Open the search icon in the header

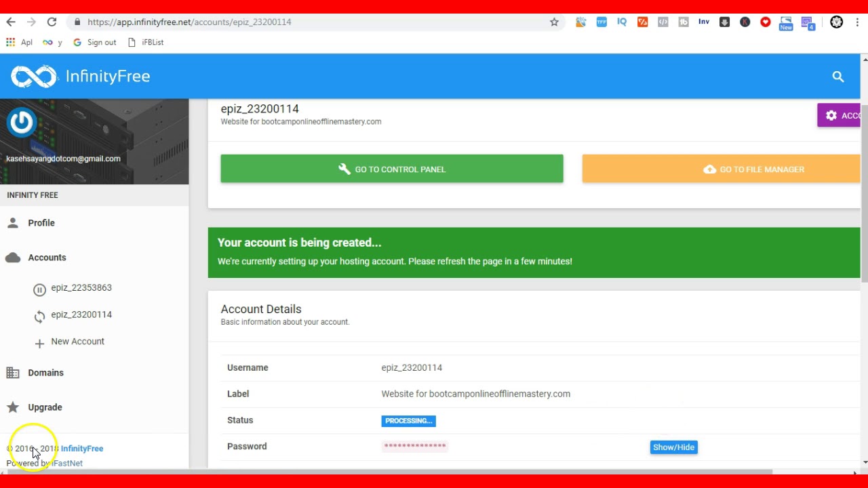[838, 77]
